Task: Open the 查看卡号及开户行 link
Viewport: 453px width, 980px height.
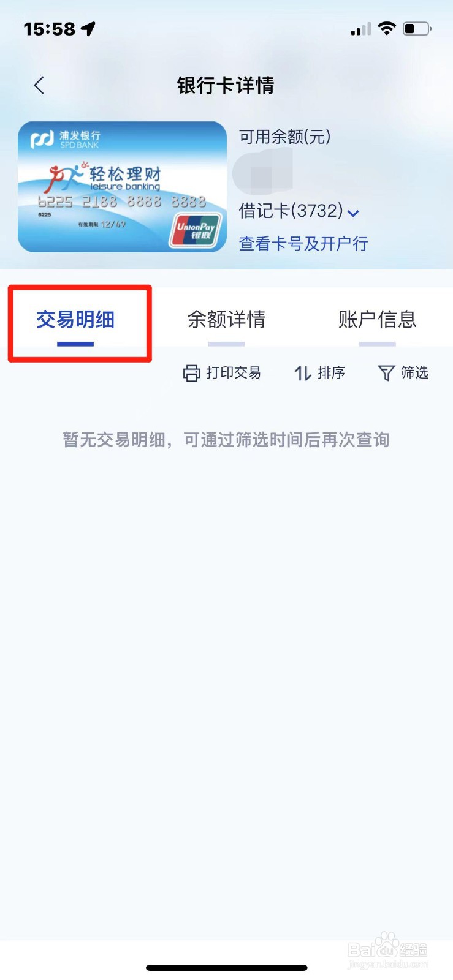Action: click(303, 244)
